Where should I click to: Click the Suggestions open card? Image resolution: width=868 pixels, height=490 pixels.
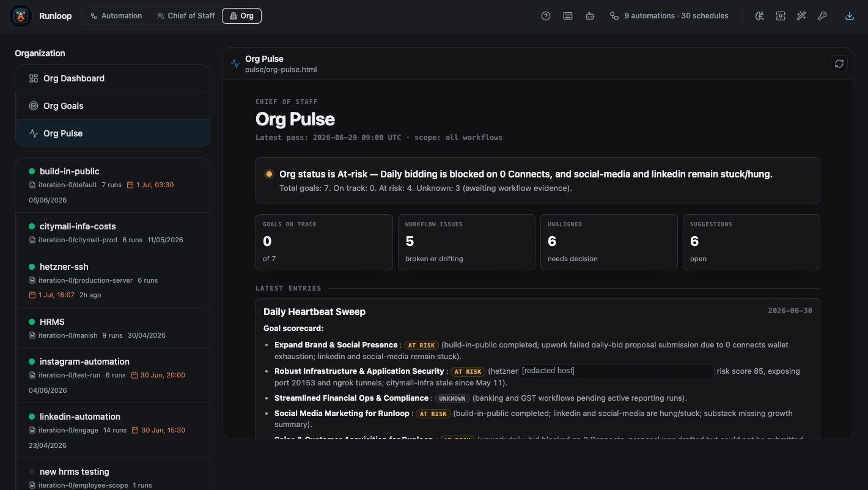751,242
